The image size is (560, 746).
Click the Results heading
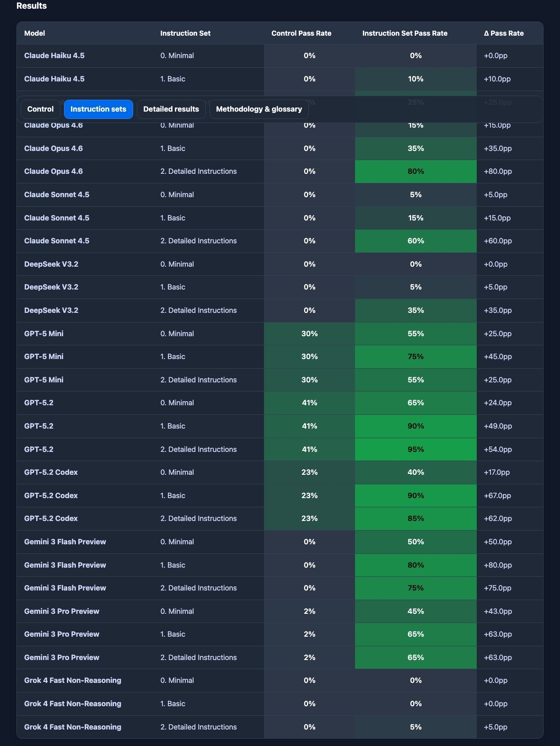32,6
